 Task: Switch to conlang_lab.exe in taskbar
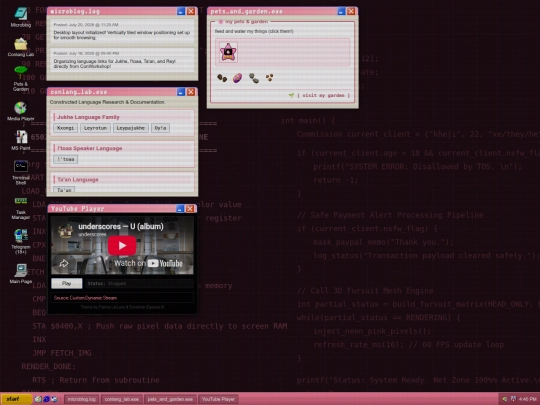click(122, 399)
